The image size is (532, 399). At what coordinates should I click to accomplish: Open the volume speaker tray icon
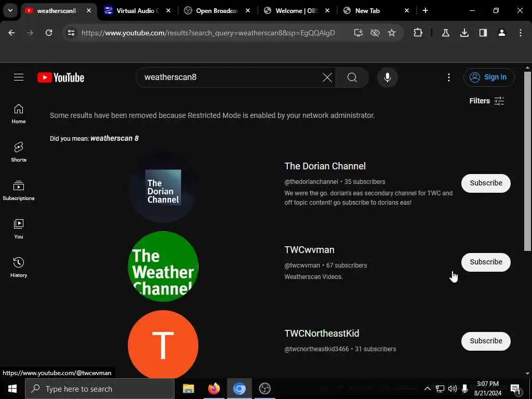453,389
